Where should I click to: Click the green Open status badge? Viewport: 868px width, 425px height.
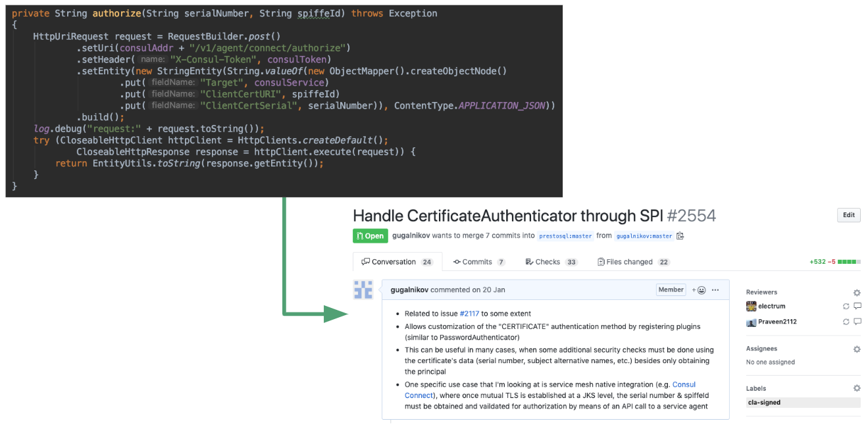tap(369, 236)
